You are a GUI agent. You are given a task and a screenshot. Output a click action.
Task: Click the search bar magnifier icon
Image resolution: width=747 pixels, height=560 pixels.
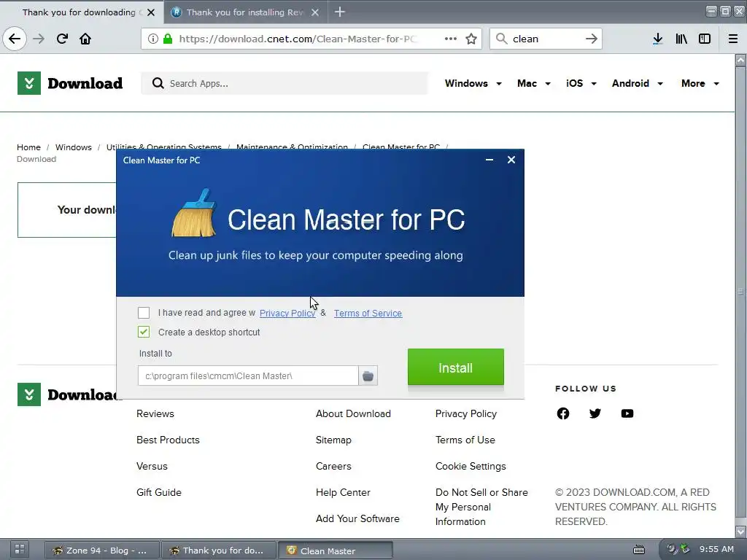point(501,39)
